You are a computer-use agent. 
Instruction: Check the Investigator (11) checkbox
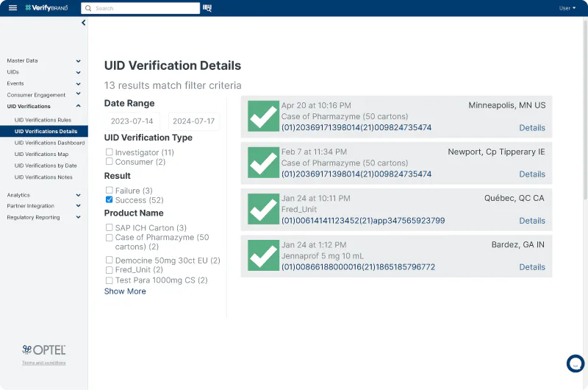pyautogui.click(x=109, y=152)
